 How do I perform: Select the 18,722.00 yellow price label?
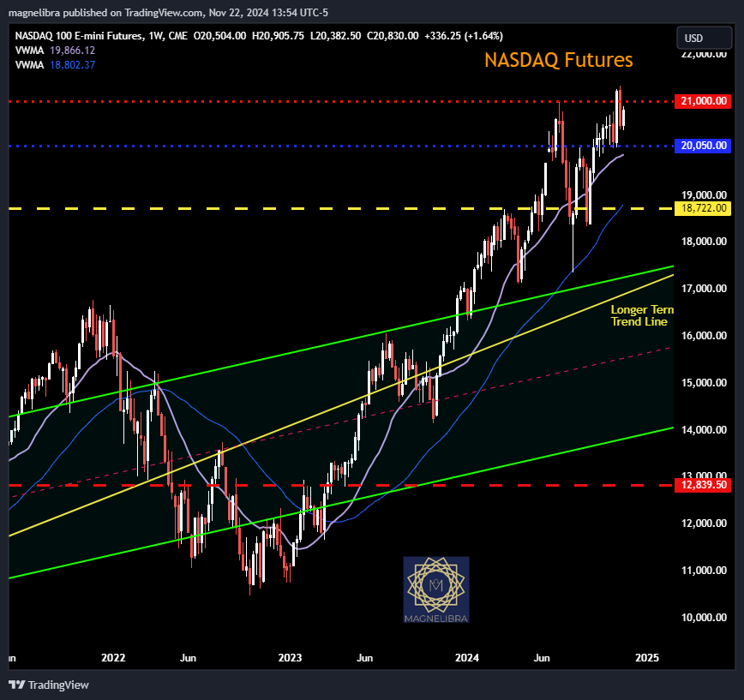tap(703, 208)
